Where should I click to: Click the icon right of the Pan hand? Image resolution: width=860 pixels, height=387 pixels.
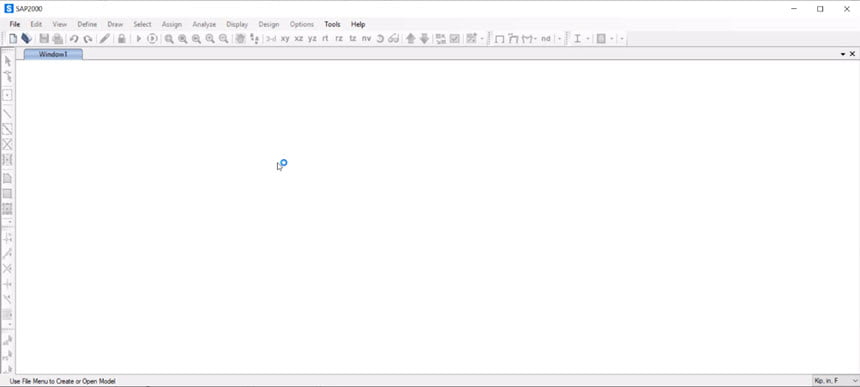click(254, 39)
